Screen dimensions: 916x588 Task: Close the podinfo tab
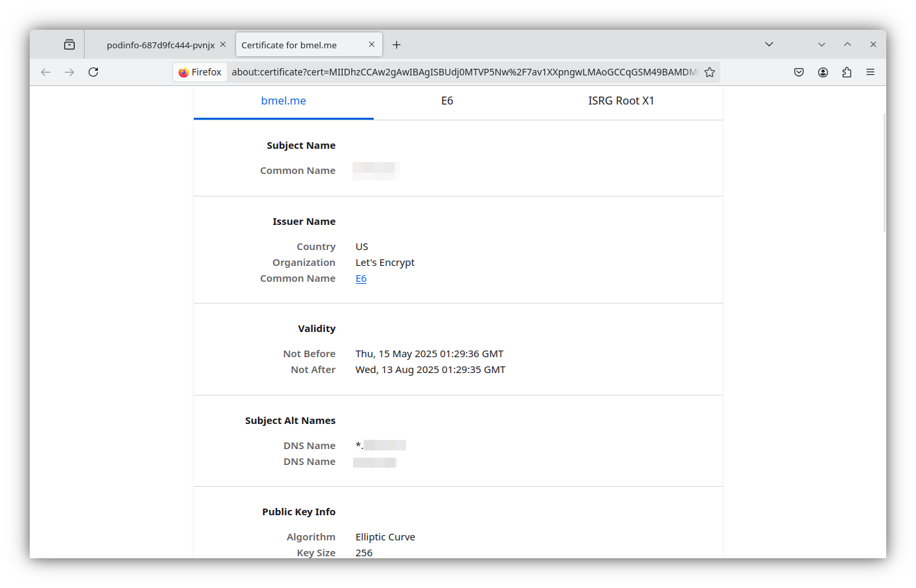click(x=223, y=44)
